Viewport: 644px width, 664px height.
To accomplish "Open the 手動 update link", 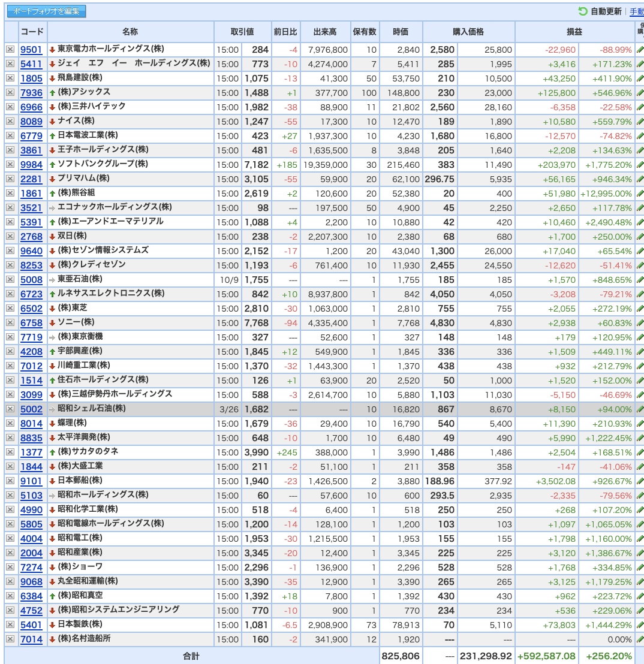I will tap(637, 12).
